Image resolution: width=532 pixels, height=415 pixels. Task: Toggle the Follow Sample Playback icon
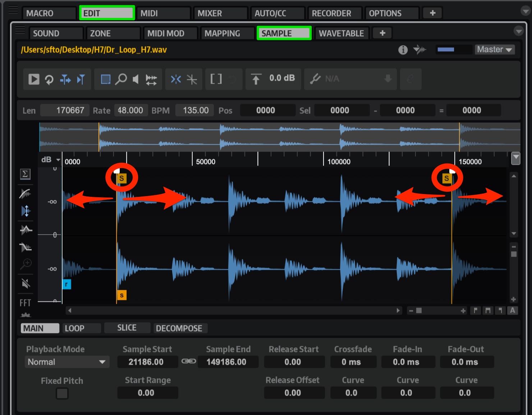point(81,79)
